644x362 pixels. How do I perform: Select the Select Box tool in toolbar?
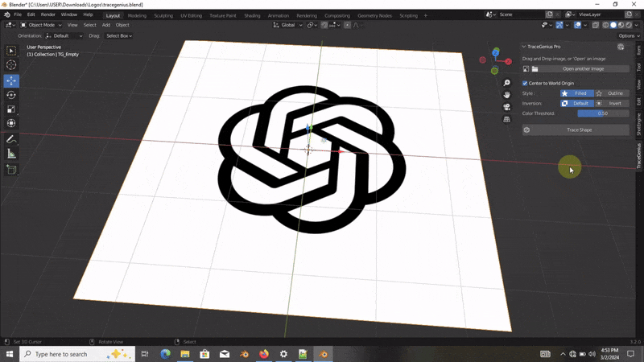coord(11,51)
